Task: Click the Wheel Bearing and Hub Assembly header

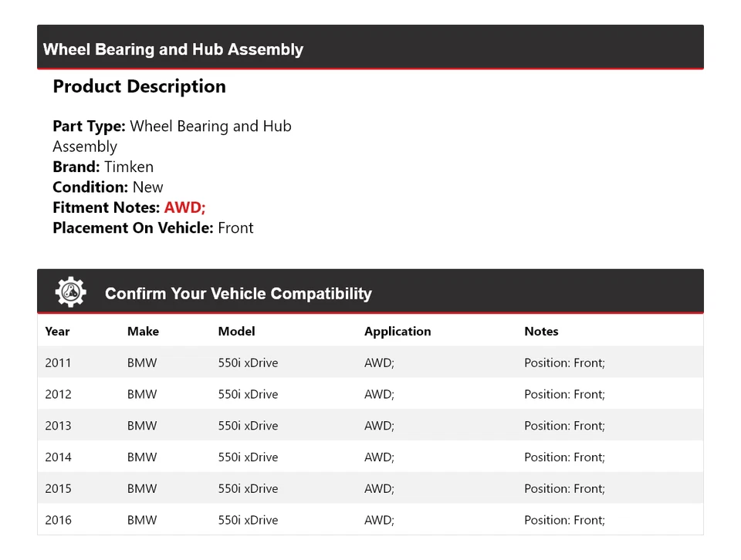Action: (x=173, y=49)
